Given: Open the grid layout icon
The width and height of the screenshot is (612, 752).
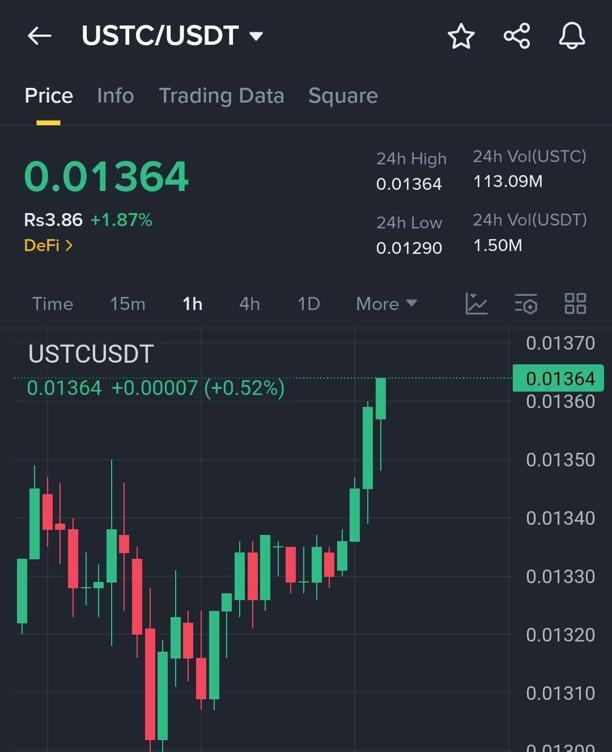Looking at the screenshot, I should tap(575, 304).
